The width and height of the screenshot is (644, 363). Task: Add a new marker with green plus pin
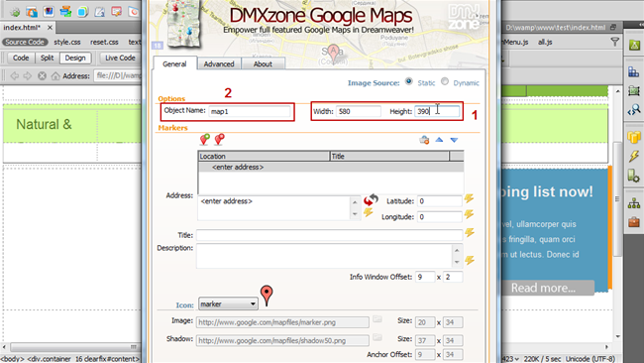204,140
